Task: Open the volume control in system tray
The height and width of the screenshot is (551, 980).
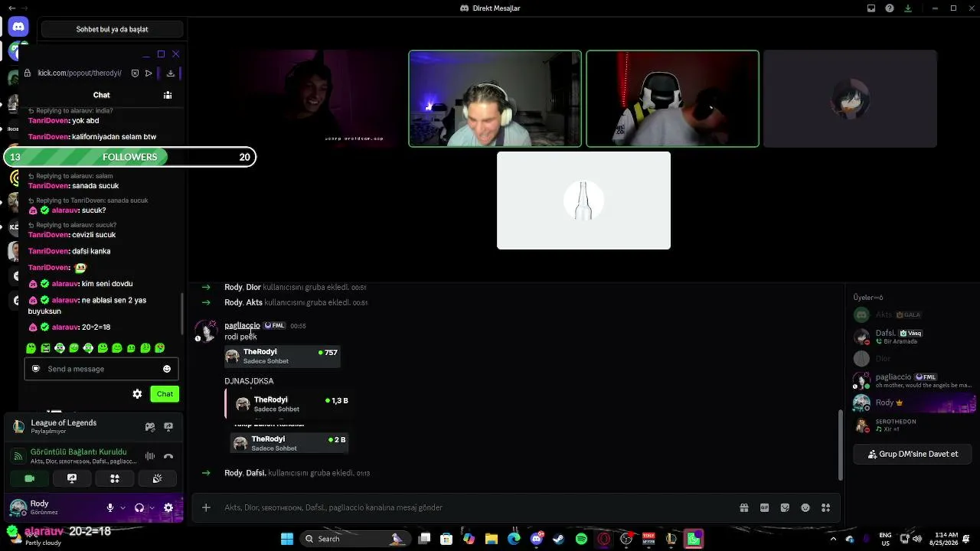Action: pyautogui.click(x=917, y=539)
